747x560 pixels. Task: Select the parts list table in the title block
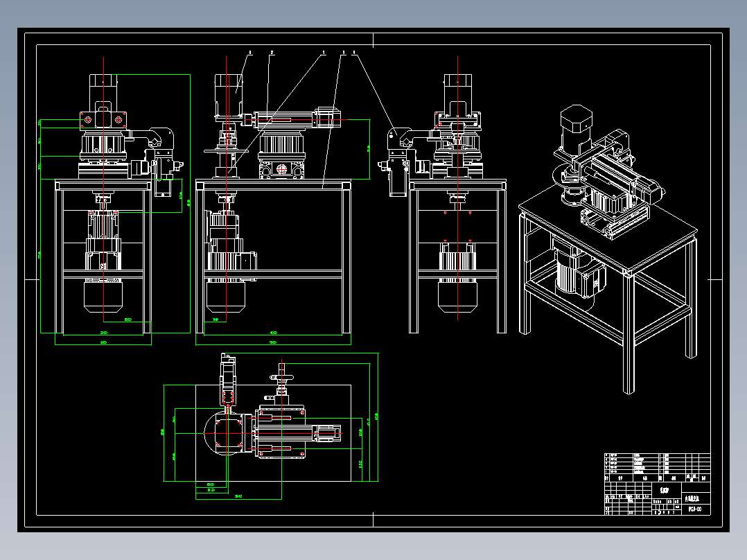pos(658,468)
